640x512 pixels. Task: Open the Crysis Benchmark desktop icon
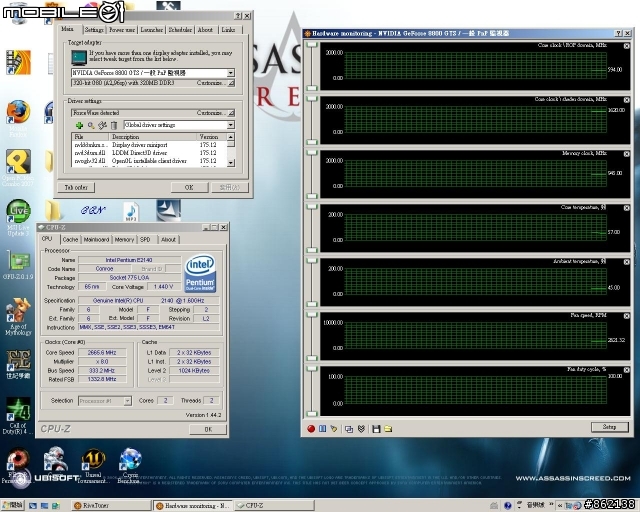point(130,461)
